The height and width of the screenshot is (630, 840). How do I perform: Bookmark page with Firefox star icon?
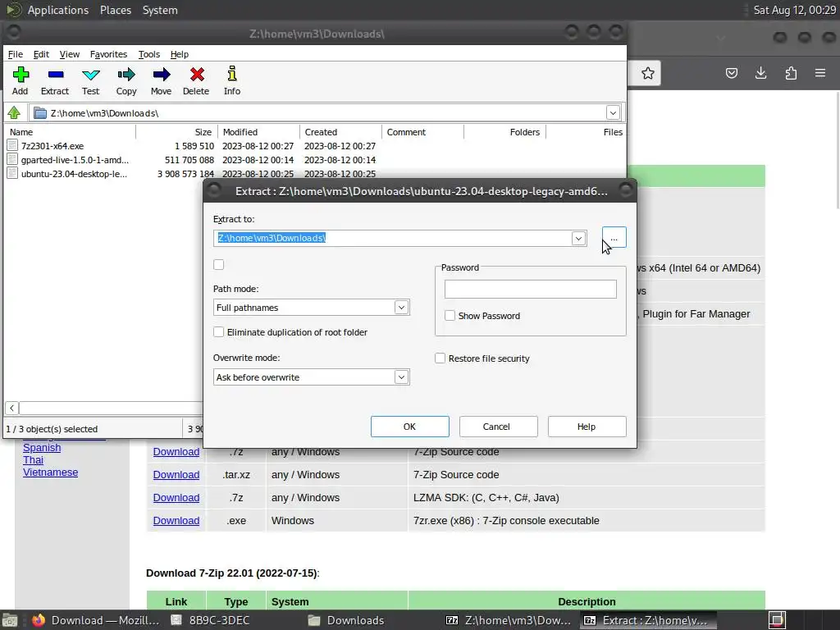(648, 73)
